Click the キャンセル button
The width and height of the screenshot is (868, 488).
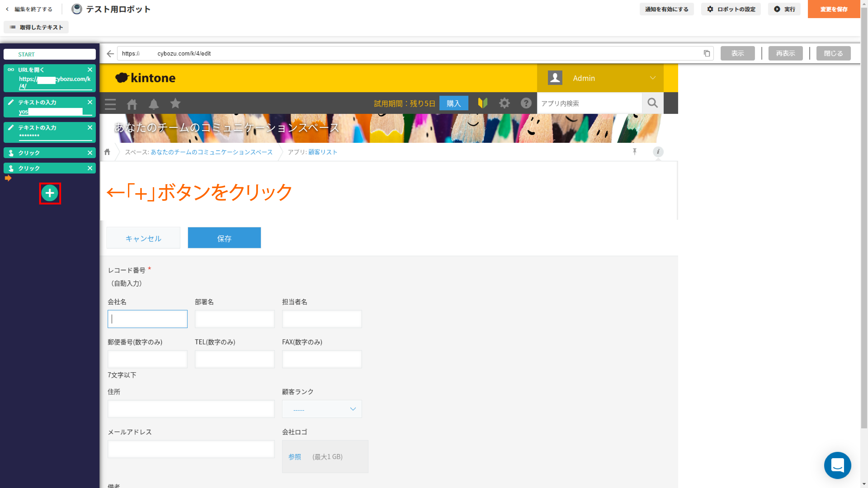point(144,238)
